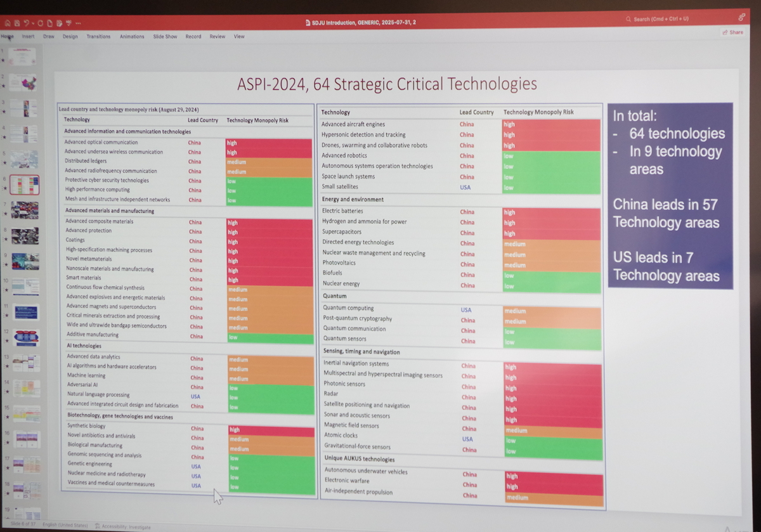Select slide 8 thumbnail
This screenshot has height=532, width=761.
point(25,236)
